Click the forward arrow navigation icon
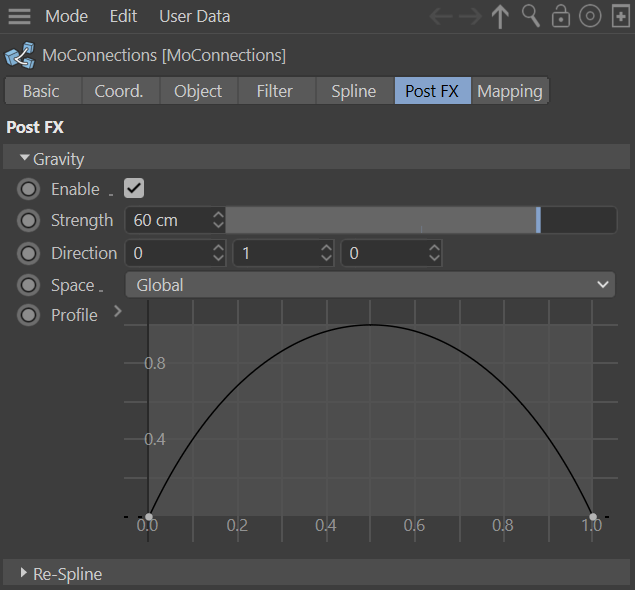 coord(470,17)
